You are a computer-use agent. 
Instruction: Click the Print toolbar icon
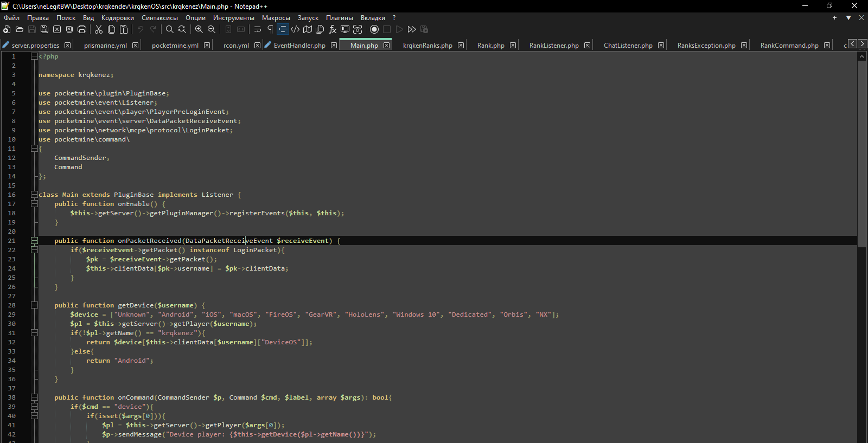click(x=82, y=29)
